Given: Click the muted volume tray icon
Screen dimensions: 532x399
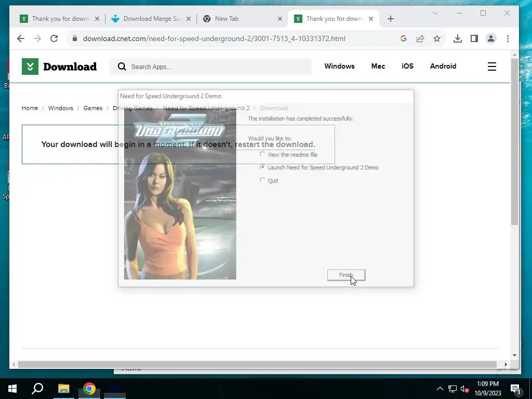Looking at the screenshot, I should (x=464, y=389).
